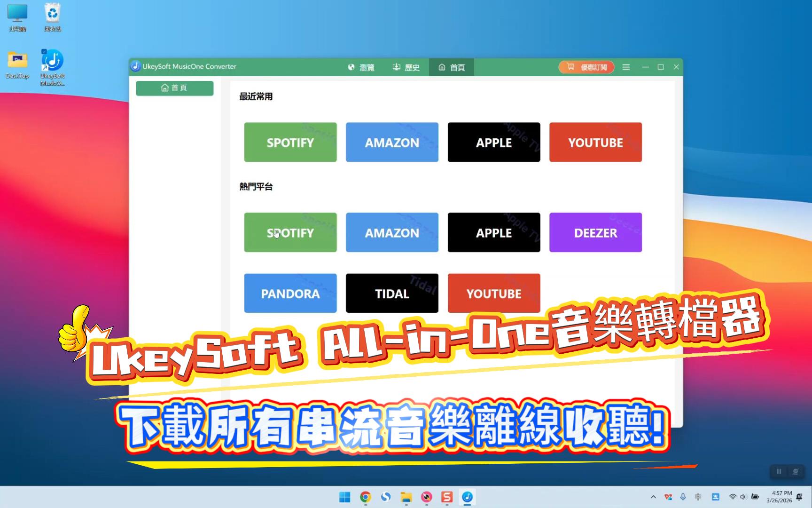Click the blue swirl taskbar app icon

[x=386, y=497]
